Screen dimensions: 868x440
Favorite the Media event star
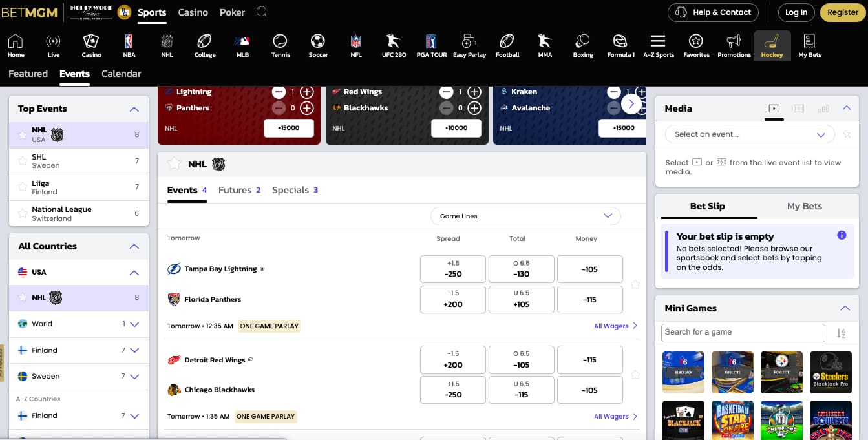pyautogui.click(x=847, y=134)
